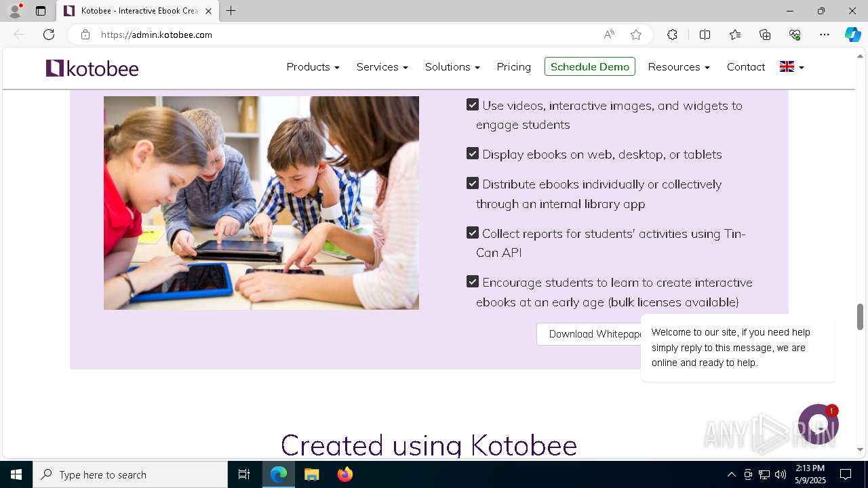This screenshot has height=488, width=868.
Task: Click the Download Whitepaper button
Action: pyautogui.click(x=589, y=334)
